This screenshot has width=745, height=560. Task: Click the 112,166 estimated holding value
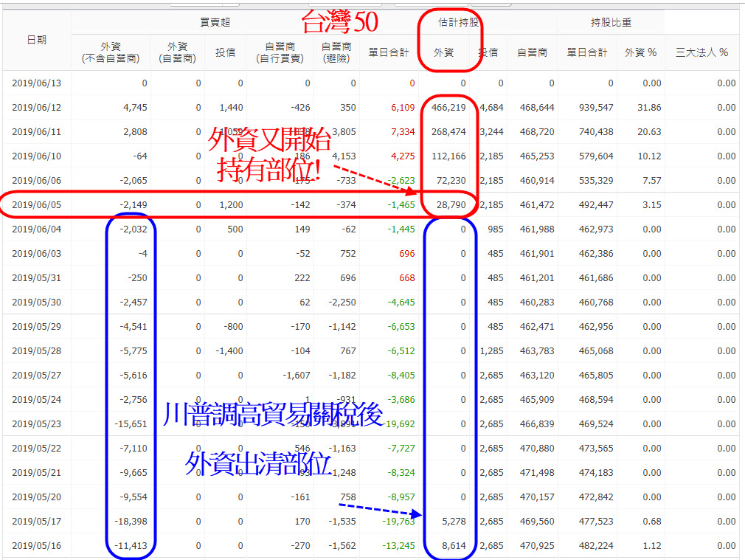[x=448, y=156]
